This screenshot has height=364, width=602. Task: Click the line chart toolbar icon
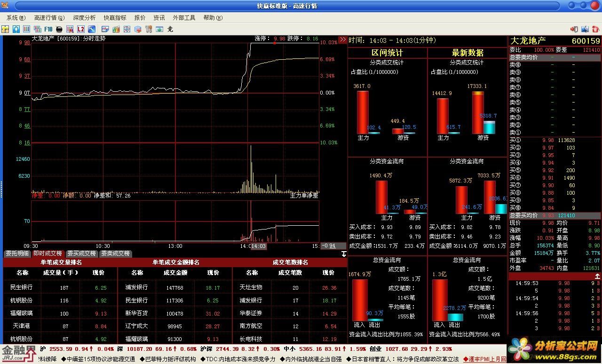click(105, 29)
